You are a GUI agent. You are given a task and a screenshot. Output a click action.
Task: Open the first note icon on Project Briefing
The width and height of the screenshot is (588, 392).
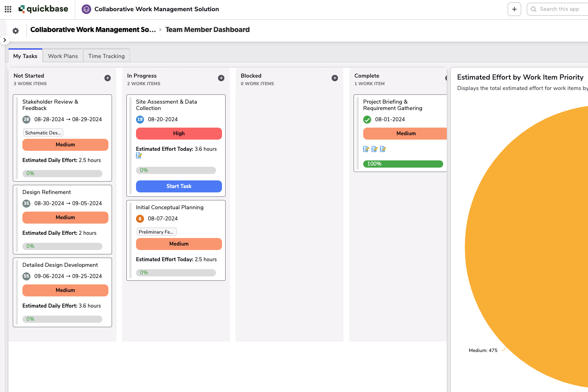366,149
